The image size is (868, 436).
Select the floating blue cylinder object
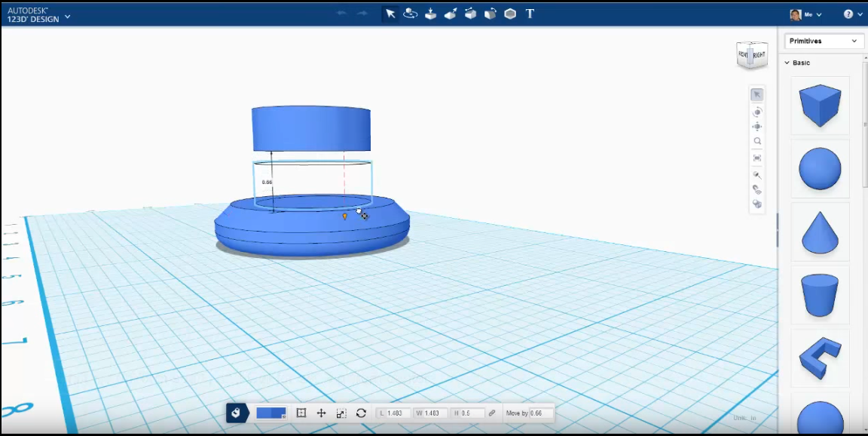pos(311,128)
